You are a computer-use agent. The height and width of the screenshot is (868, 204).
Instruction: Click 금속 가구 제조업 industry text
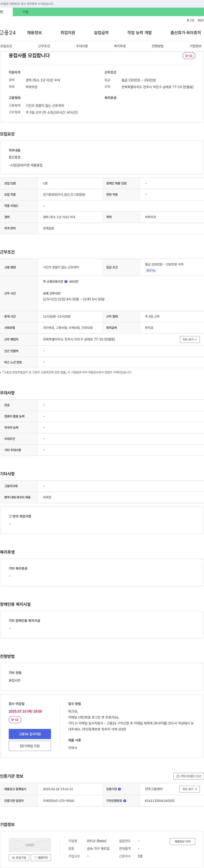[98, 848]
